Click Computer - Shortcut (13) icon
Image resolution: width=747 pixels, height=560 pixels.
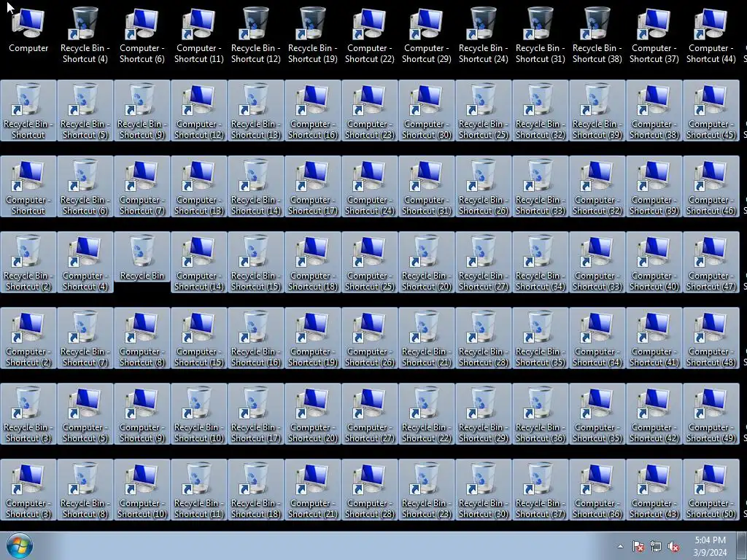tap(198, 186)
